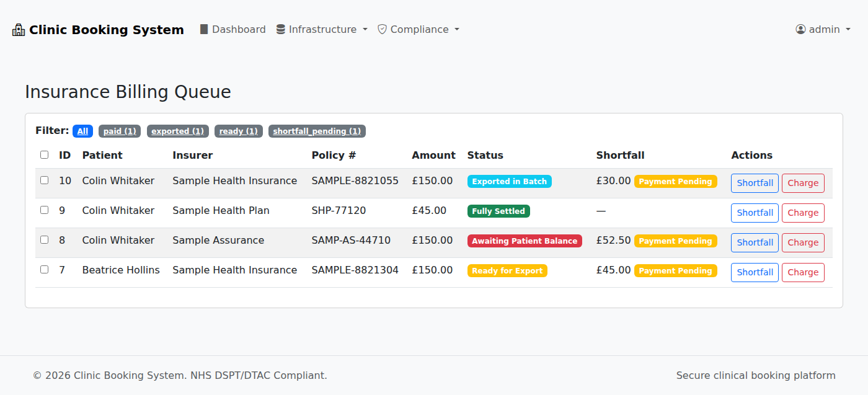
Task: Click Payment Pending badge beside £30.00
Action: point(675,182)
